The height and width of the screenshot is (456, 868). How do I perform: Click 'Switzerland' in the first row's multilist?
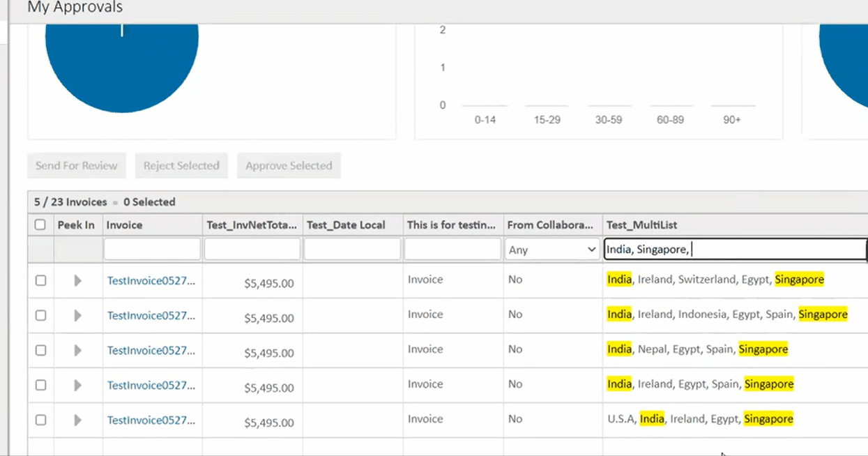click(x=707, y=280)
